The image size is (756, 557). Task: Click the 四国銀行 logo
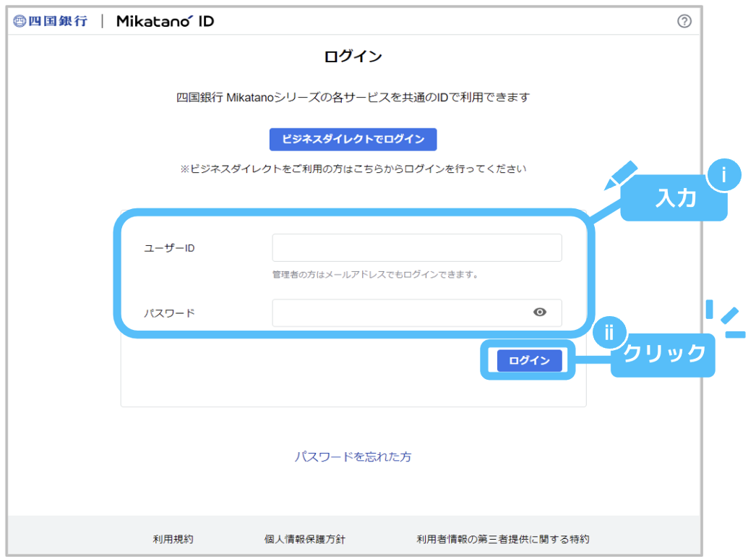51,21
